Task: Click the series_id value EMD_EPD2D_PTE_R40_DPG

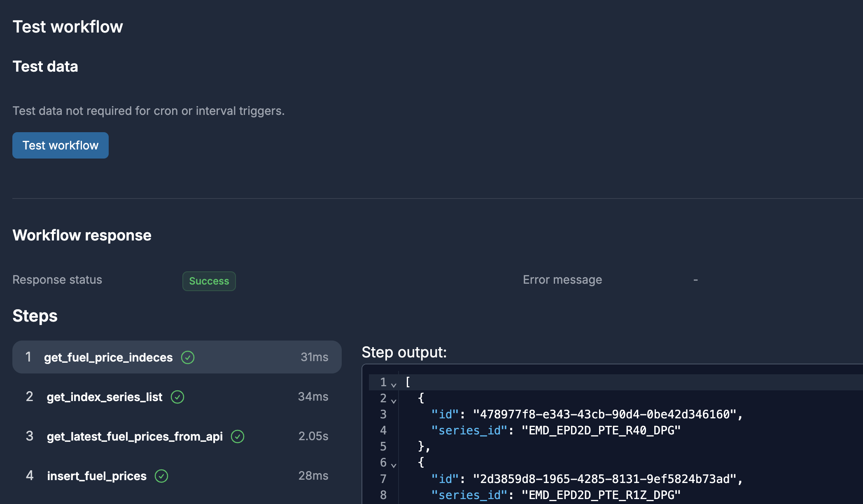Action: tap(601, 430)
